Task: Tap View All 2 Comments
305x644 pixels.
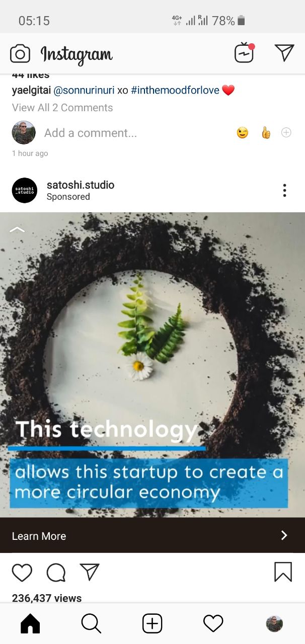Action: 62,108
